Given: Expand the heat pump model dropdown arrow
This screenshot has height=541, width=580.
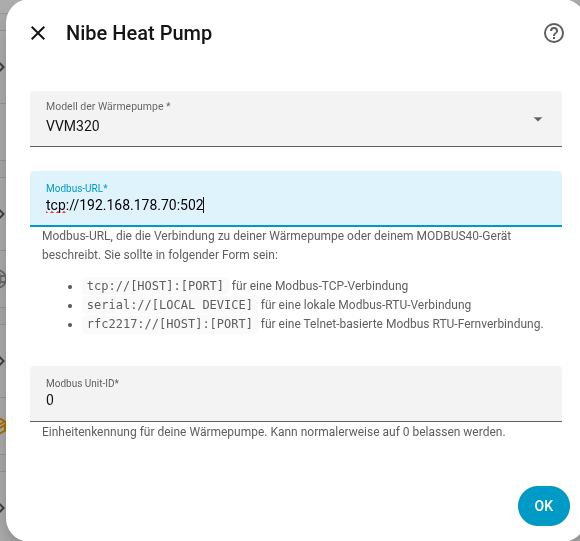Looking at the screenshot, I should 538,119.
